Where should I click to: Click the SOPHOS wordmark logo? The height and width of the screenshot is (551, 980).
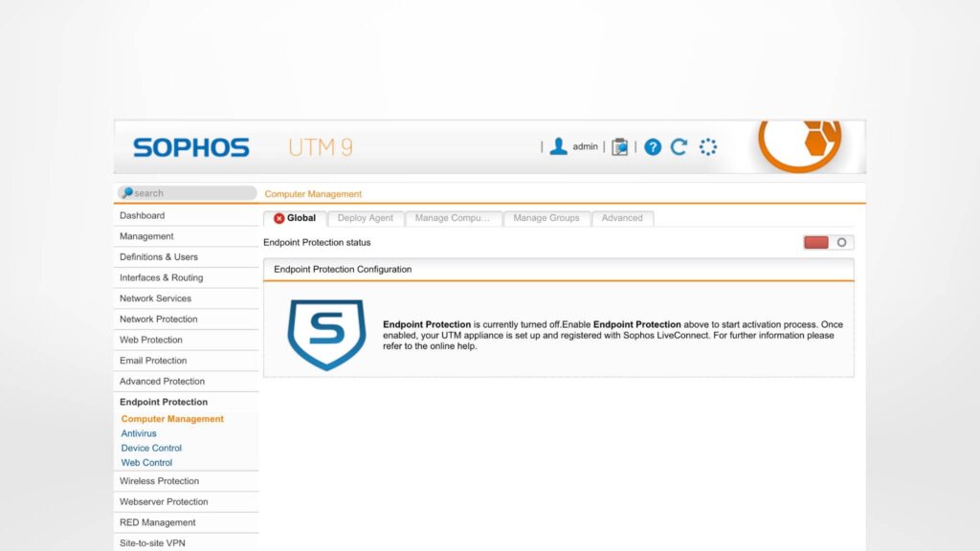point(189,146)
